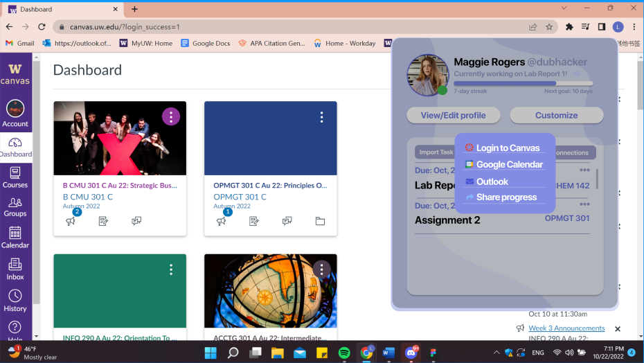
Task: Show hidden system tray icons
Action: (496, 353)
